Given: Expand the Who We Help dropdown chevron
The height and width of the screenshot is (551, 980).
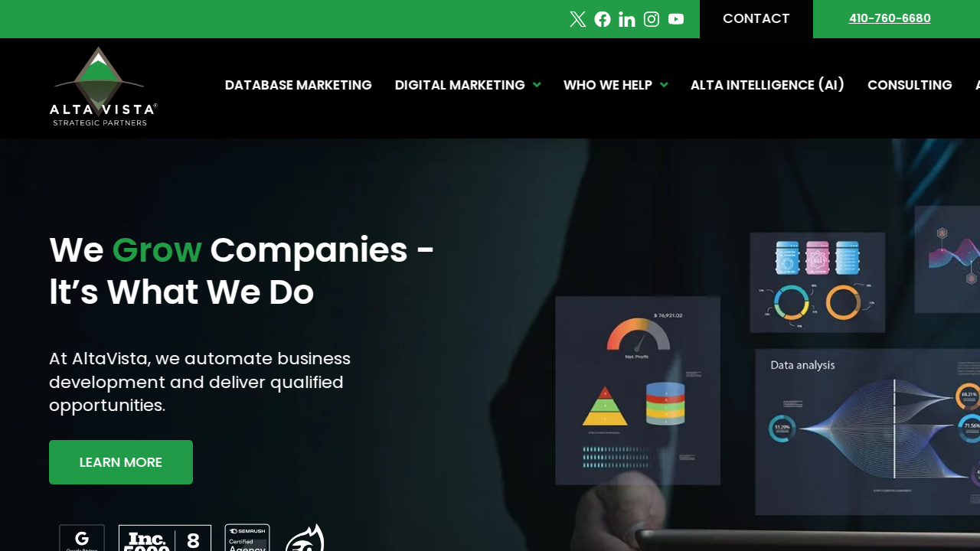Looking at the screenshot, I should 664,85.
